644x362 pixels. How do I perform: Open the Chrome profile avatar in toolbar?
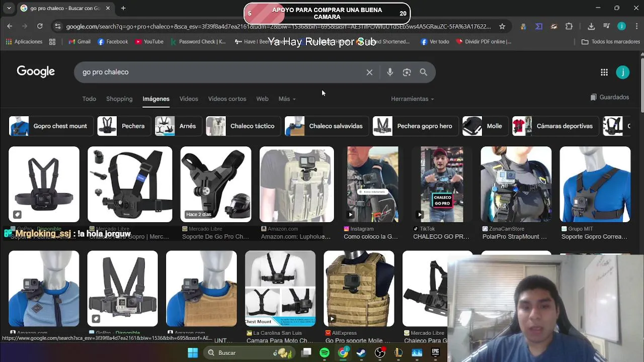(x=622, y=26)
